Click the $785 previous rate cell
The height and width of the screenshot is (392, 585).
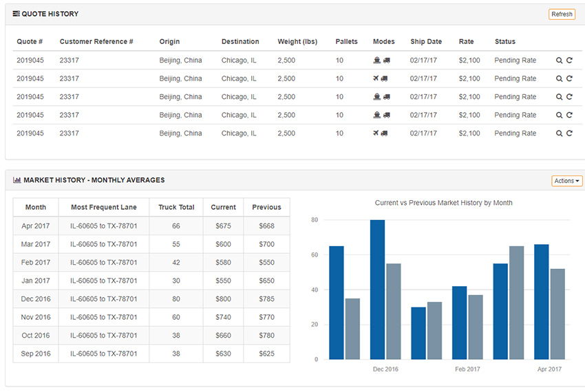tap(266, 298)
